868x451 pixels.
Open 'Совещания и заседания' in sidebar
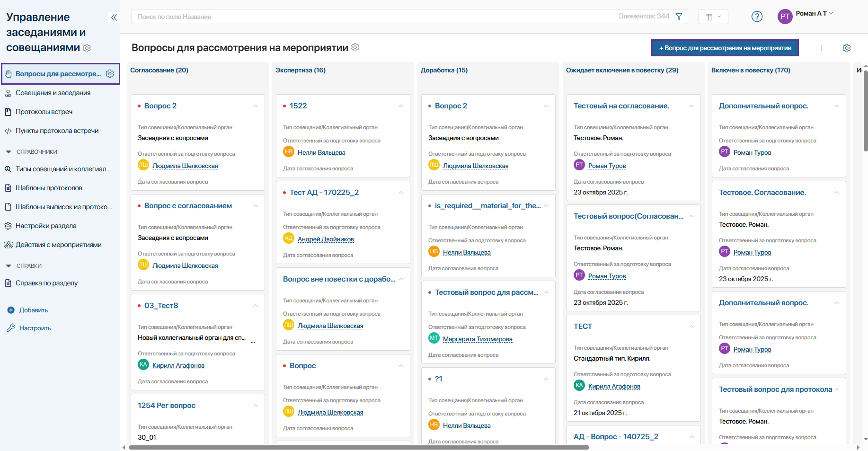53,93
